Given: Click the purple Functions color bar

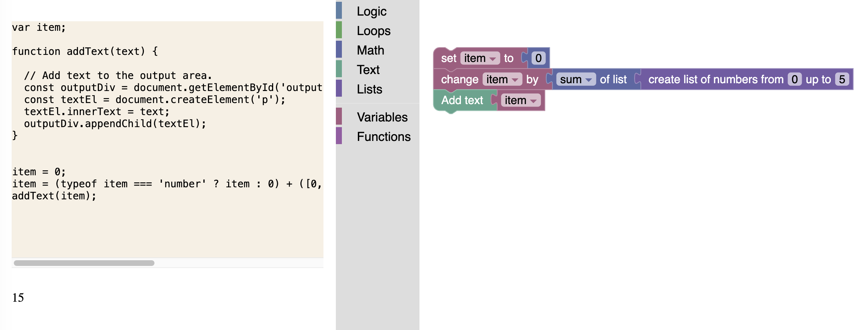Looking at the screenshot, I should click(x=339, y=136).
